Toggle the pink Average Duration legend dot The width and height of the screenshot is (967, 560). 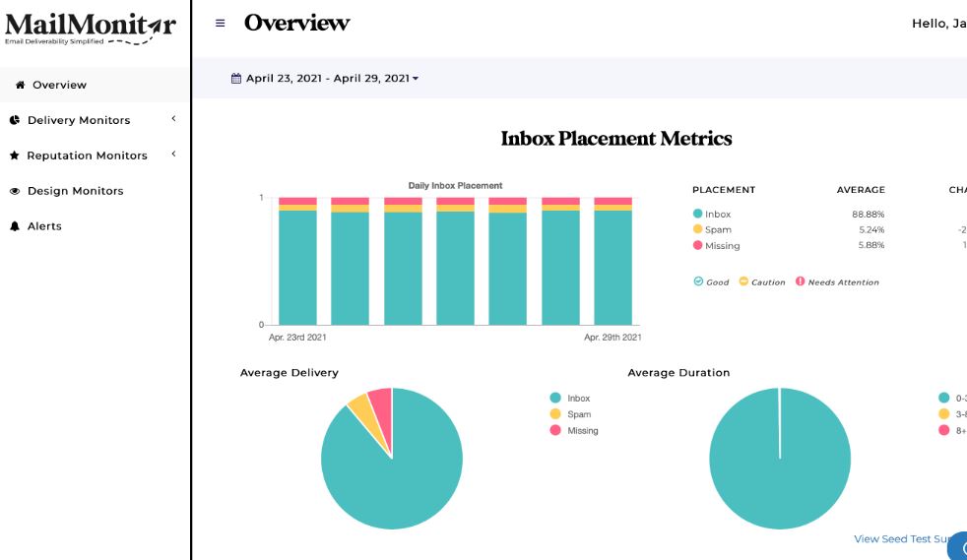point(943,430)
